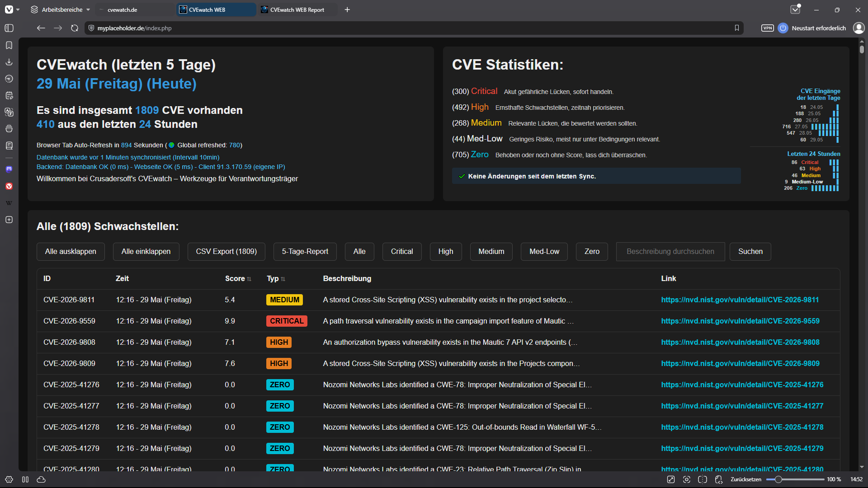
Task: Open NVD link for CVE-2026-9808
Action: [x=741, y=343]
